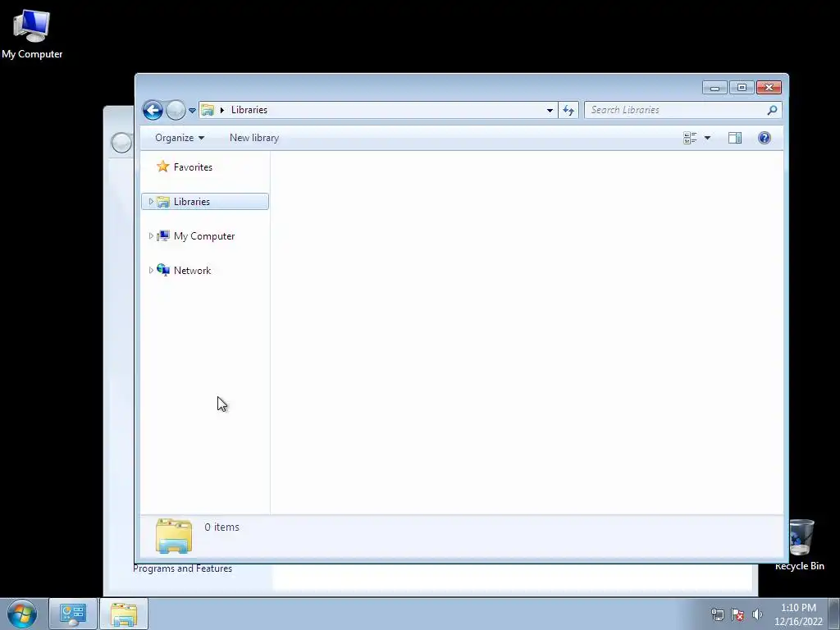This screenshot has height=630, width=840.
Task: Click the magnifier search icon
Action: tap(772, 110)
